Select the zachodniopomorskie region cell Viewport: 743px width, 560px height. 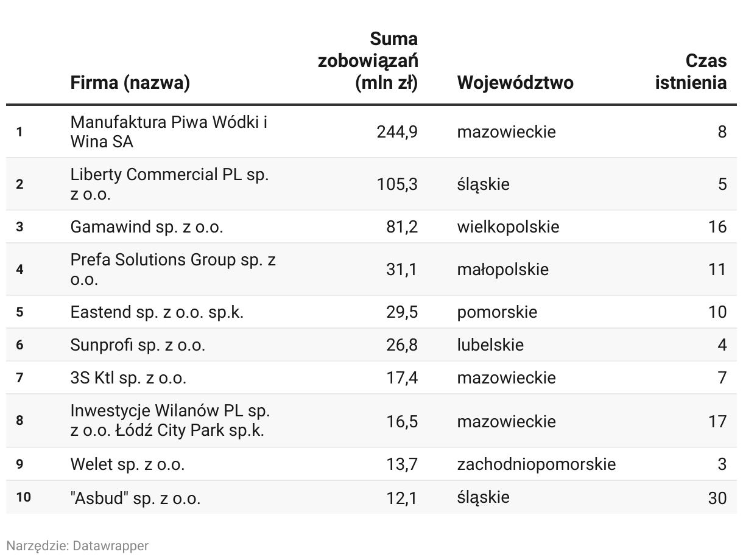(x=537, y=464)
